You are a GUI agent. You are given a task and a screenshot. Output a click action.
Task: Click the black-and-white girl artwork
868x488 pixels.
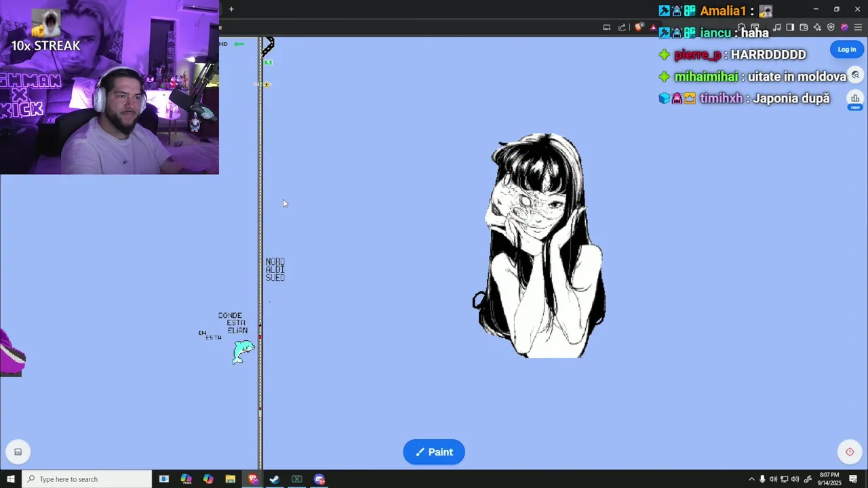coord(539,245)
